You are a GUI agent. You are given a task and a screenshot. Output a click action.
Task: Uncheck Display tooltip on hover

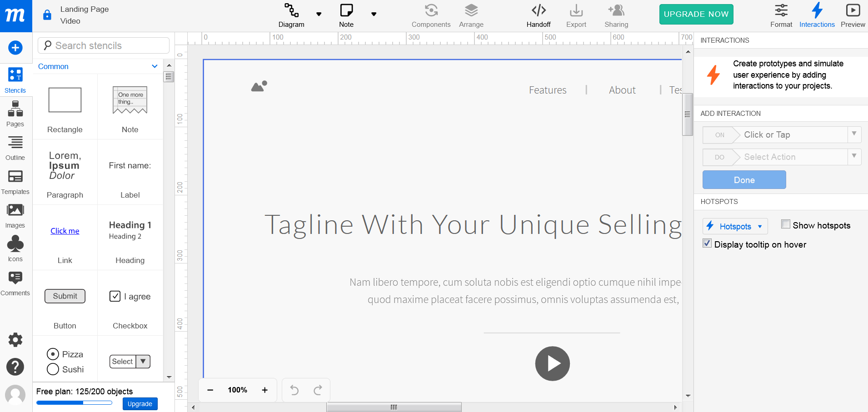click(707, 243)
